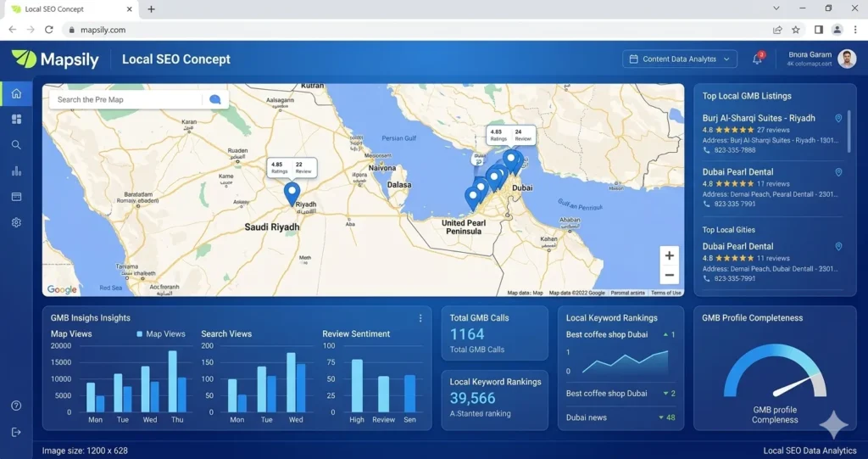Click the Top Local GMB Listings heading
The width and height of the screenshot is (868, 459).
point(747,96)
